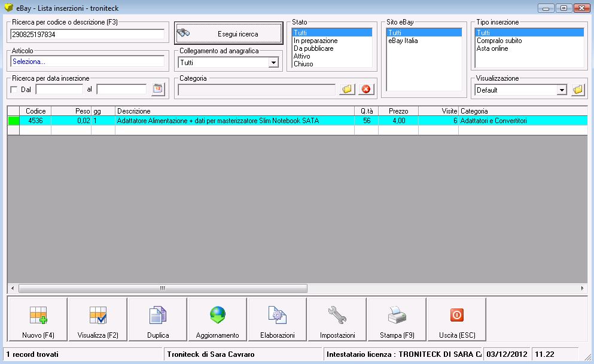
Task: Select Asta online listing type
Action: coord(529,48)
